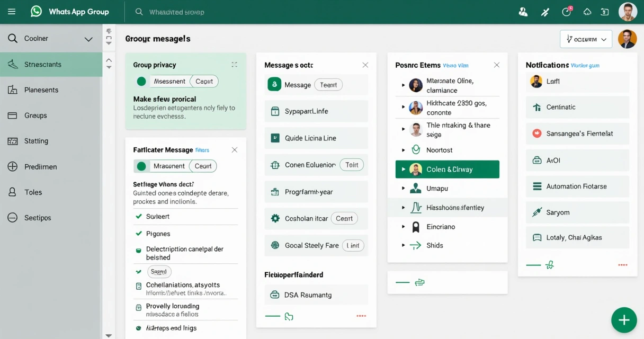Open the status circle icon with red badge
Screen dimensions: 644x339
tap(567, 12)
